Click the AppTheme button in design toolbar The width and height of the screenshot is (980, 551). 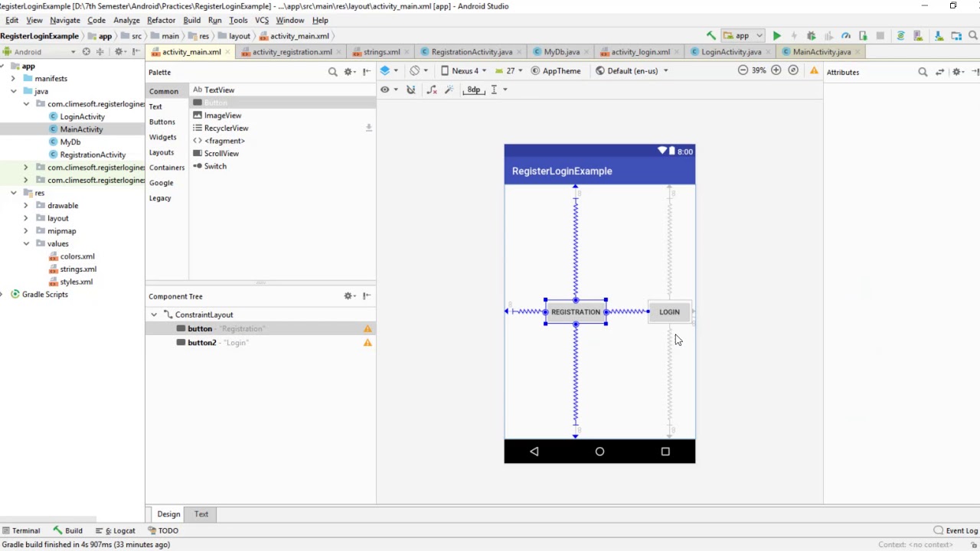click(557, 70)
